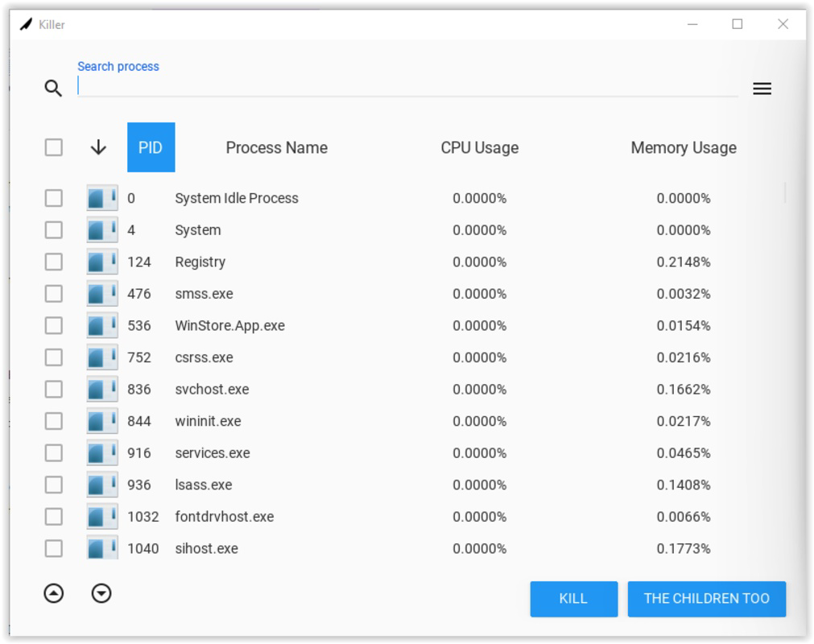Click the wininit.exe name text

209,421
